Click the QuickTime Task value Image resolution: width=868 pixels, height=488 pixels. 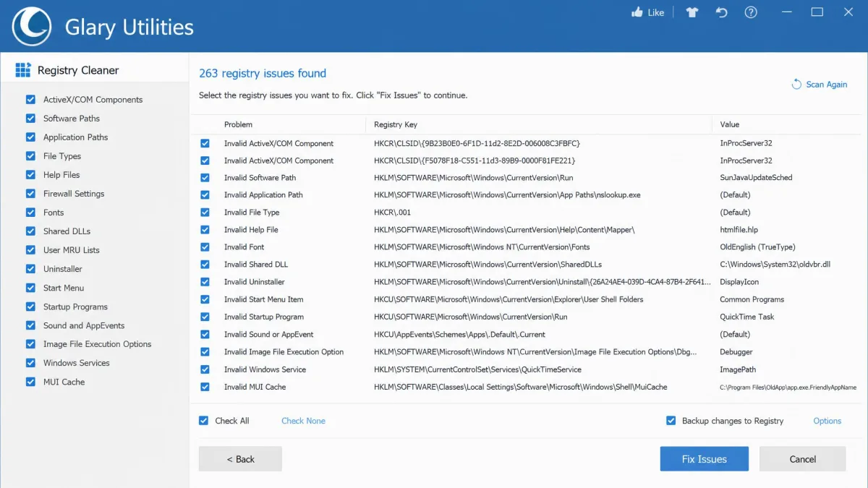point(747,317)
